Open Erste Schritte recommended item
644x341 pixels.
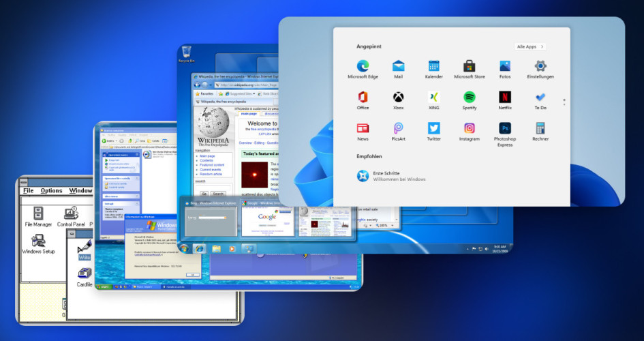(391, 176)
